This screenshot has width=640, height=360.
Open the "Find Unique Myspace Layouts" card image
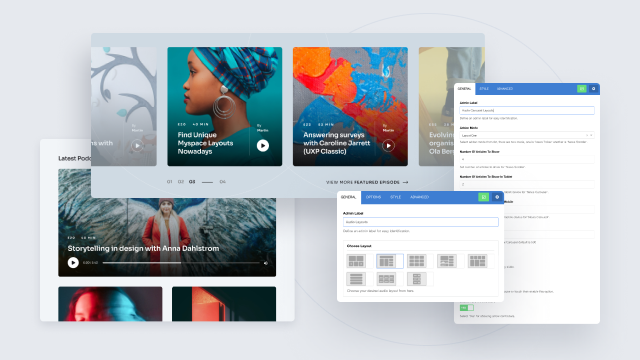[x=224, y=107]
